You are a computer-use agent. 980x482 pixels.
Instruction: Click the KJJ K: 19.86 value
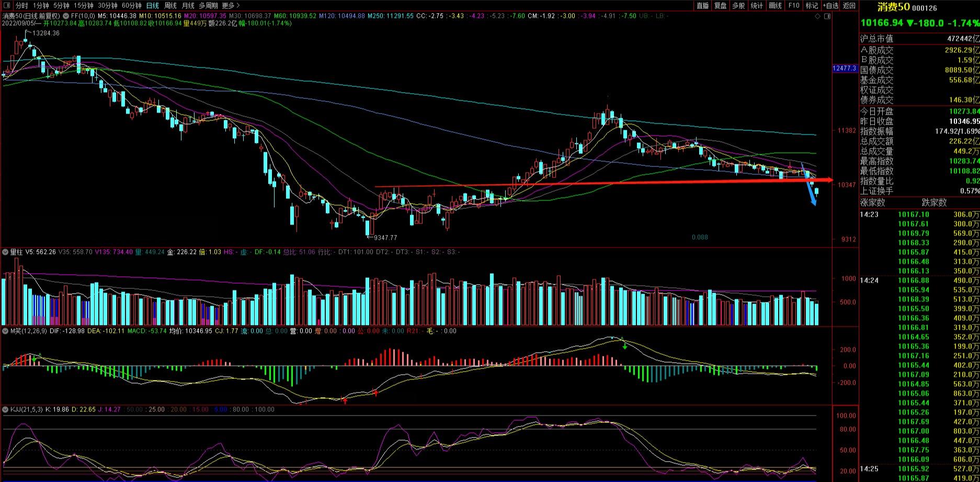click(x=58, y=410)
